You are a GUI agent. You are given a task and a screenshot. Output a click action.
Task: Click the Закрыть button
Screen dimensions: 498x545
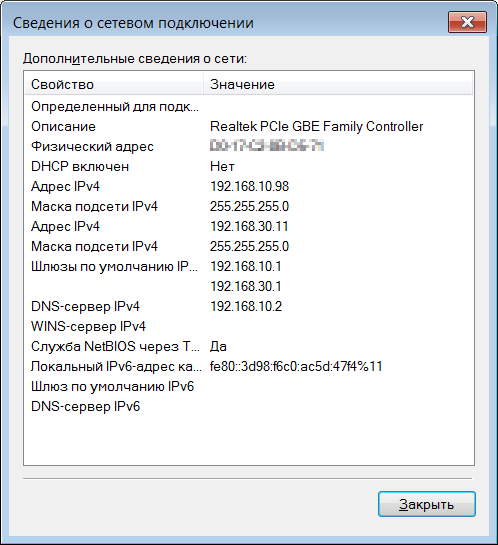tap(427, 504)
